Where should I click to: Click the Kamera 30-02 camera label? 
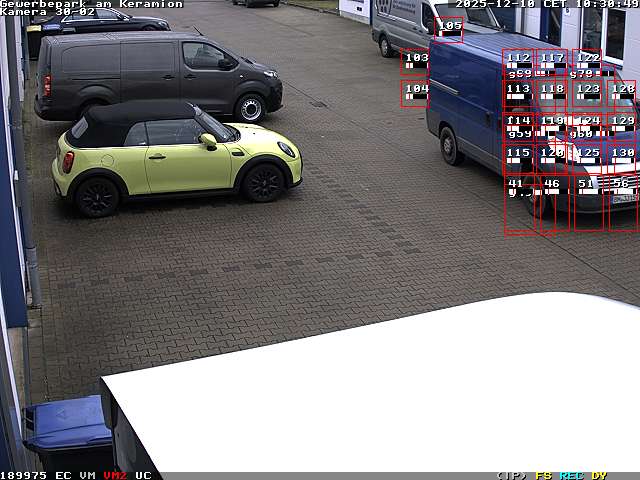48,12
